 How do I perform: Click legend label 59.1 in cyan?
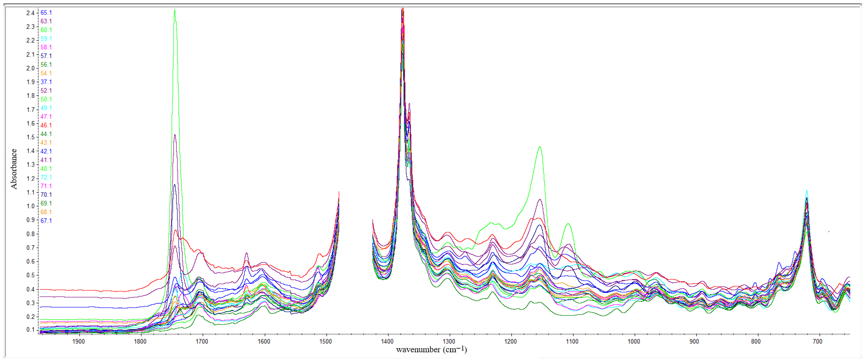tap(46, 39)
